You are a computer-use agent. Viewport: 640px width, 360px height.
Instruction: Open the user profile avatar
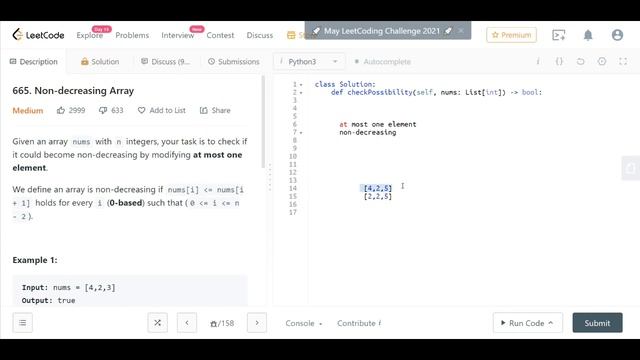(x=617, y=35)
